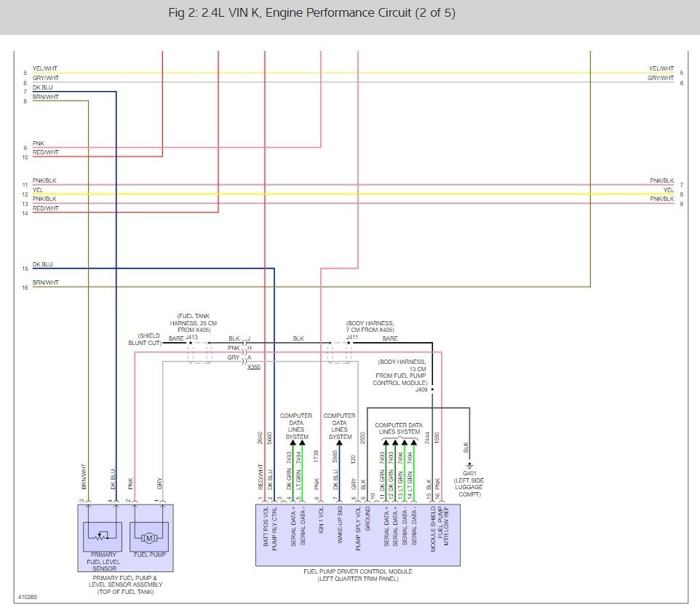Click the 'BRN/WHT' label at row 8
The image size is (700, 610).
pos(46,97)
